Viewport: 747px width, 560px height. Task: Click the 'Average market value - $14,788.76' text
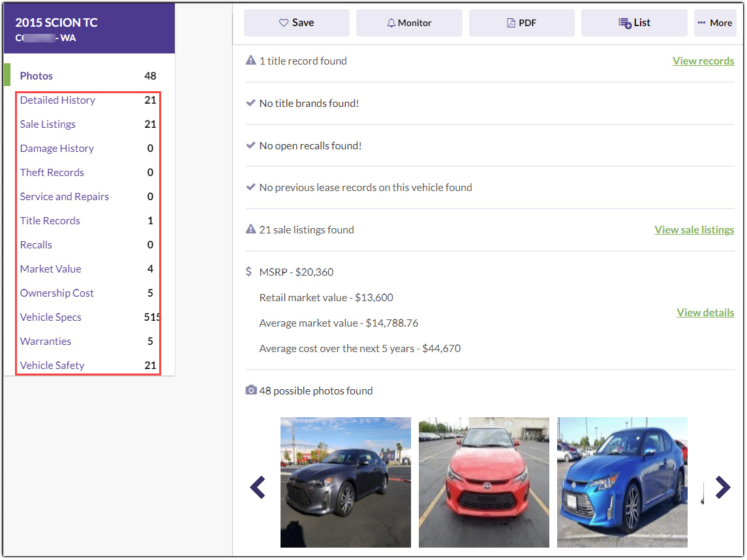click(339, 323)
